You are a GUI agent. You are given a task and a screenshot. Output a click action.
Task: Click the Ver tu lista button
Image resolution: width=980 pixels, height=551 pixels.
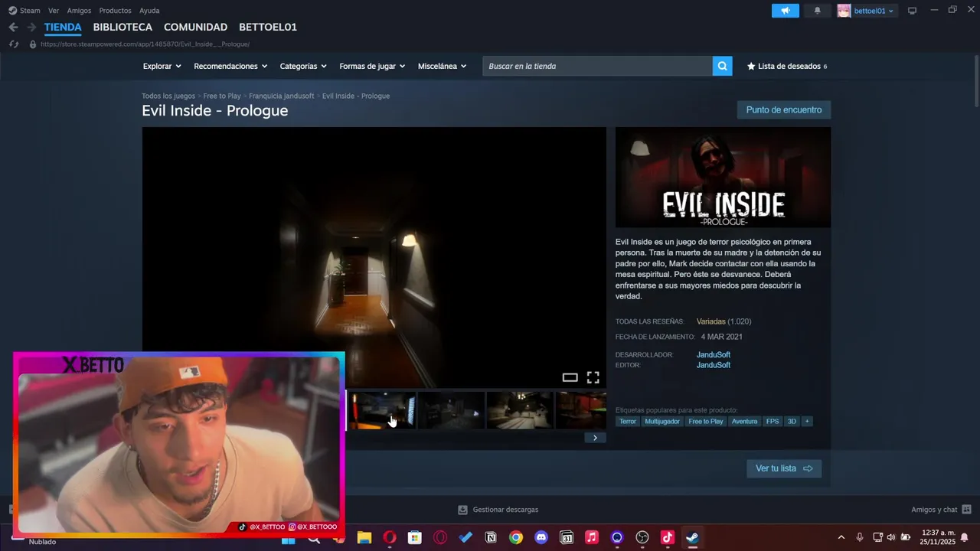784,468
